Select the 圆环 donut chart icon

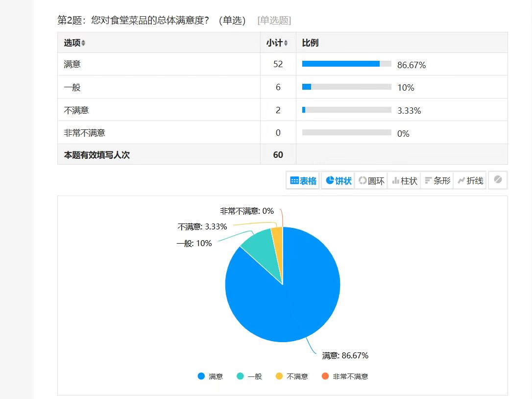371,180
